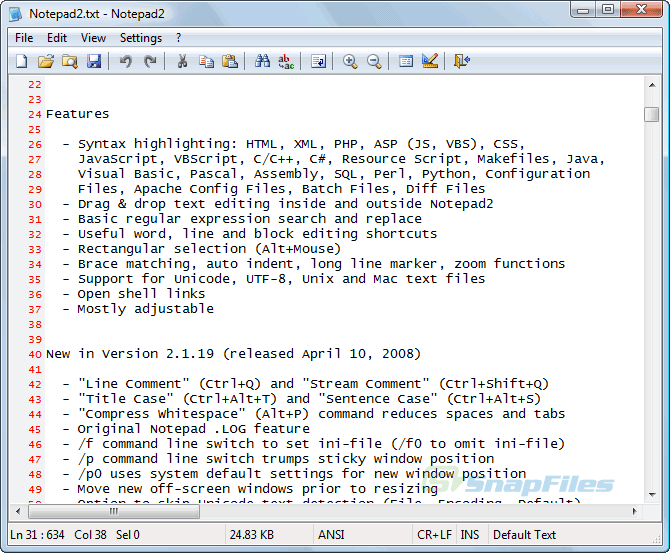The height and width of the screenshot is (553, 670).
Task: Click the 'Features' heading on line 24
Action: [x=77, y=114]
